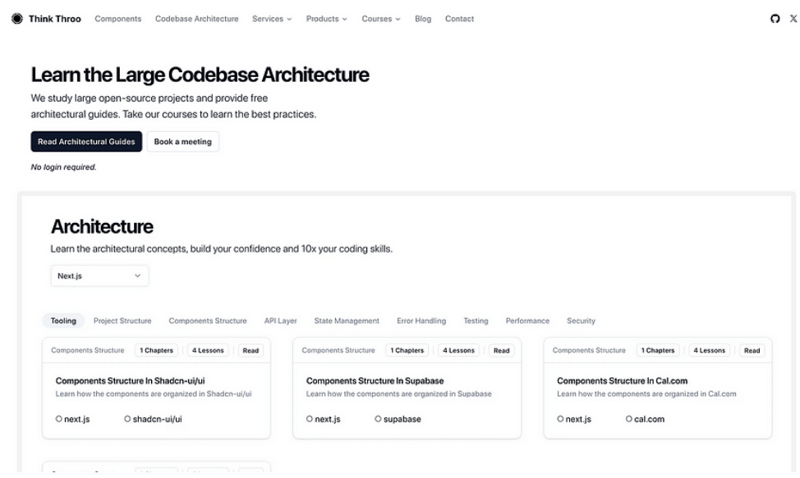This screenshot has width=800, height=478.
Task: Click the circle icon beside cal.com
Action: (x=629, y=419)
